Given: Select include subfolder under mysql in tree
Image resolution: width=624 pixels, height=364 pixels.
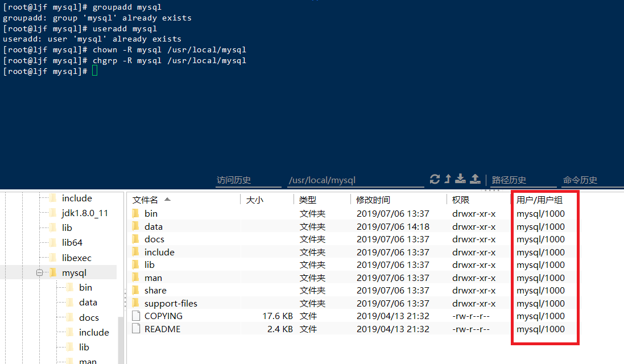Looking at the screenshot, I should click(x=94, y=332).
